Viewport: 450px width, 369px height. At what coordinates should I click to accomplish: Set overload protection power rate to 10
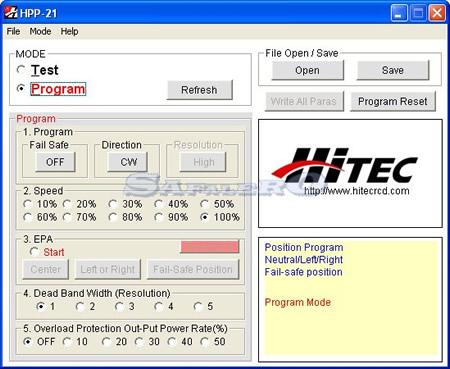(67, 341)
